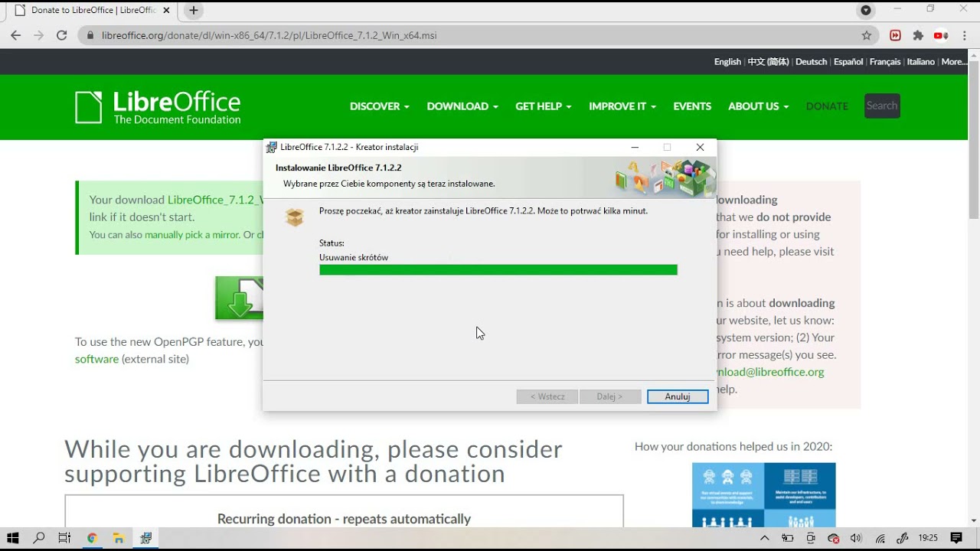Switch site language to Español
The image size is (980, 551).
click(848, 62)
